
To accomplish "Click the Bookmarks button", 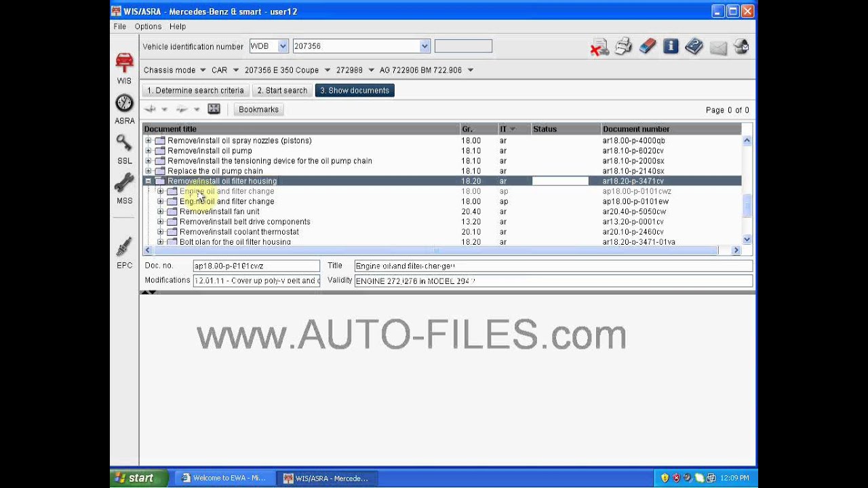I will pyautogui.click(x=258, y=109).
